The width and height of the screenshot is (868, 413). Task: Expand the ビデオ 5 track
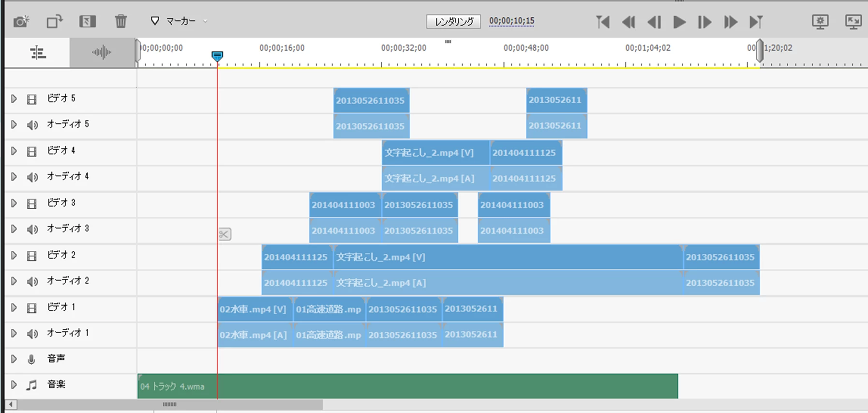coord(14,99)
